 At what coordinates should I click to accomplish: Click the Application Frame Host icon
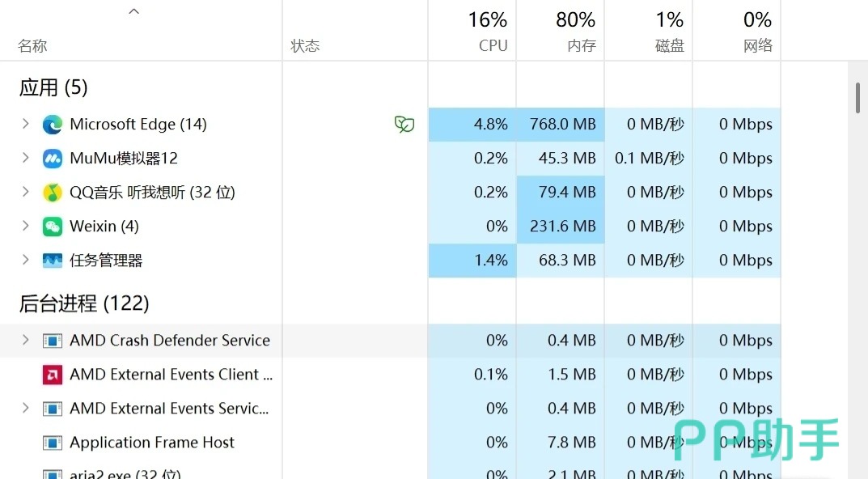(53, 443)
